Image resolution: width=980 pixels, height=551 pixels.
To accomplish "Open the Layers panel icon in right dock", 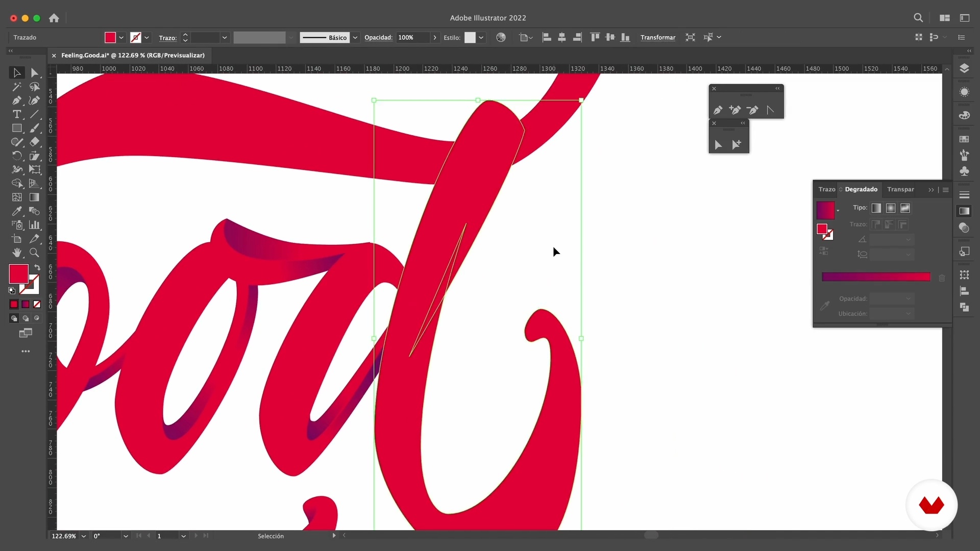I will [964, 68].
